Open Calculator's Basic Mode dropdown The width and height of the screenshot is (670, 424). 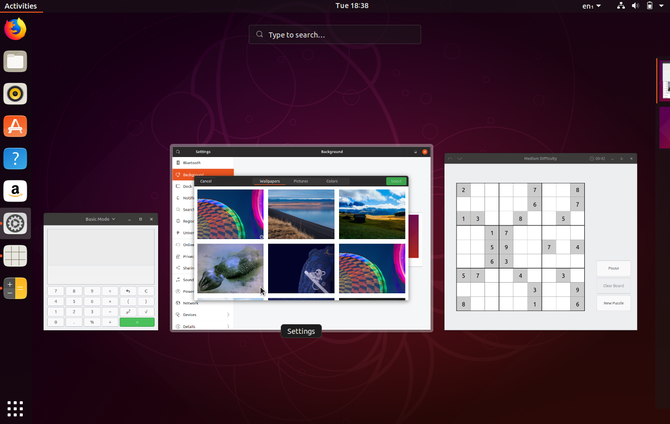pyautogui.click(x=100, y=219)
